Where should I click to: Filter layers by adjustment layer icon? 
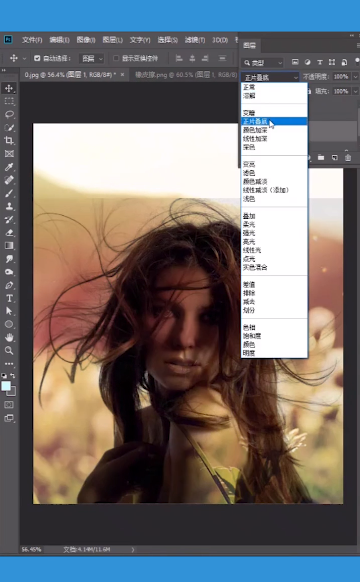[307, 62]
